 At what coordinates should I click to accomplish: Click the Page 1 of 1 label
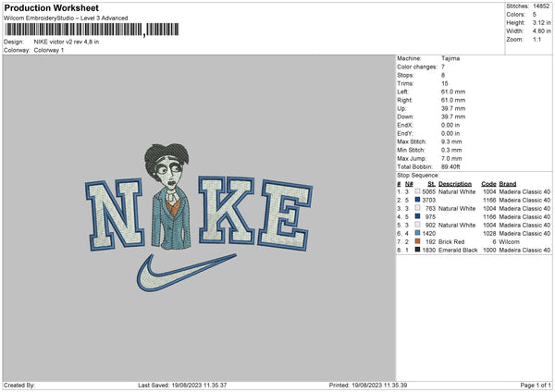click(536, 386)
